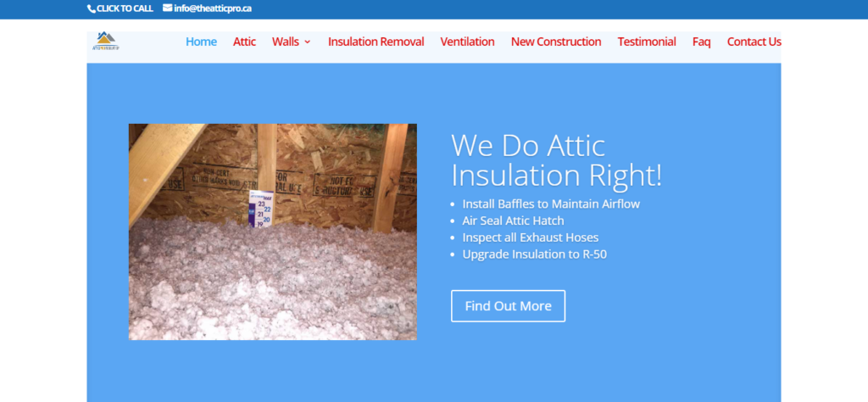The width and height of the screenshot is (868, 402).
Task: Click Install Baffles to Maintain Airflow text
Action: pyautogui.click(x=551, y=204)
